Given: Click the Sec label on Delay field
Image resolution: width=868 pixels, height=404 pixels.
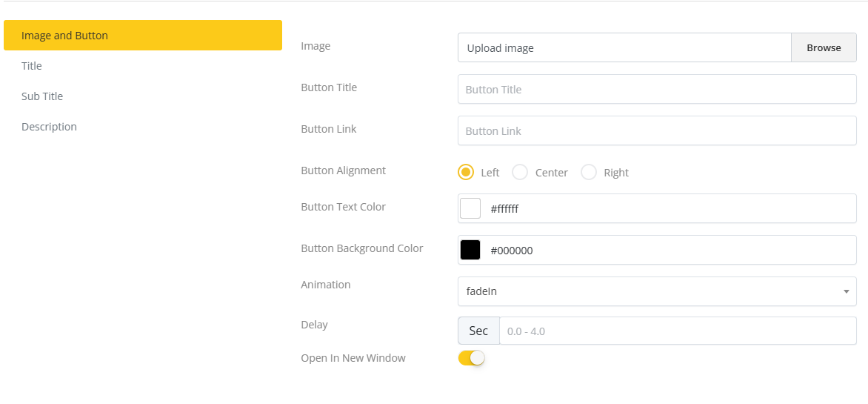Looking at the screenshot, I should pyautogui.click(x=478, y=331).
